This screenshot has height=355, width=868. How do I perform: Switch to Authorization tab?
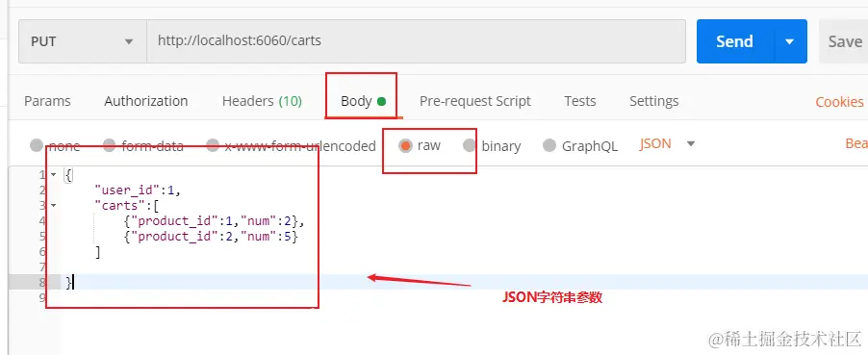(x=146, y=101)
